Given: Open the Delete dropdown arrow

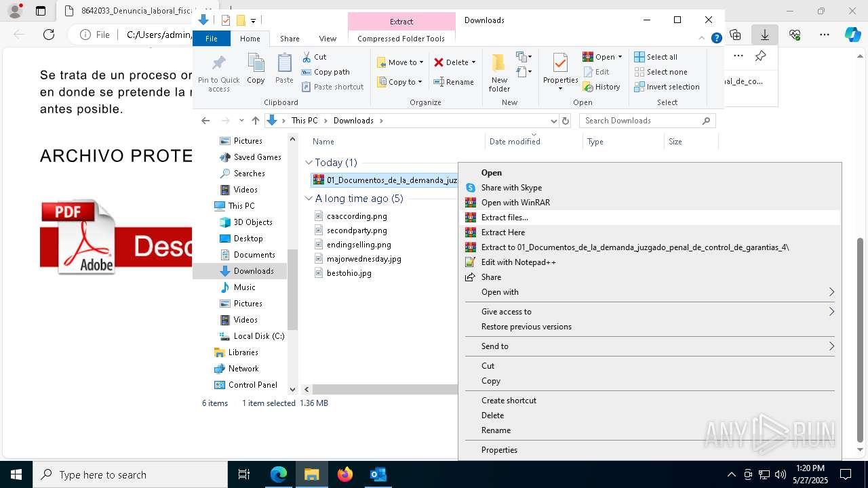Looking at the screenshot, I should click(x=473, y=62).
